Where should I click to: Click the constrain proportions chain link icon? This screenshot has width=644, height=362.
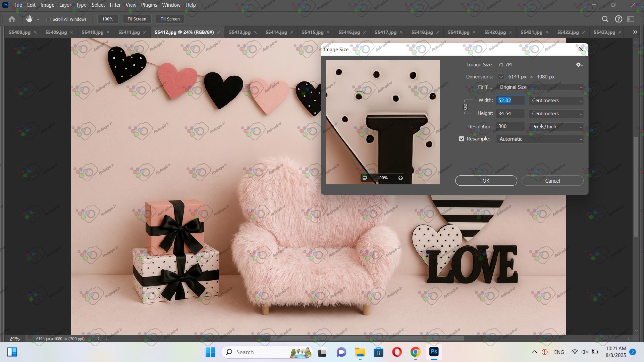pos(465,107)
